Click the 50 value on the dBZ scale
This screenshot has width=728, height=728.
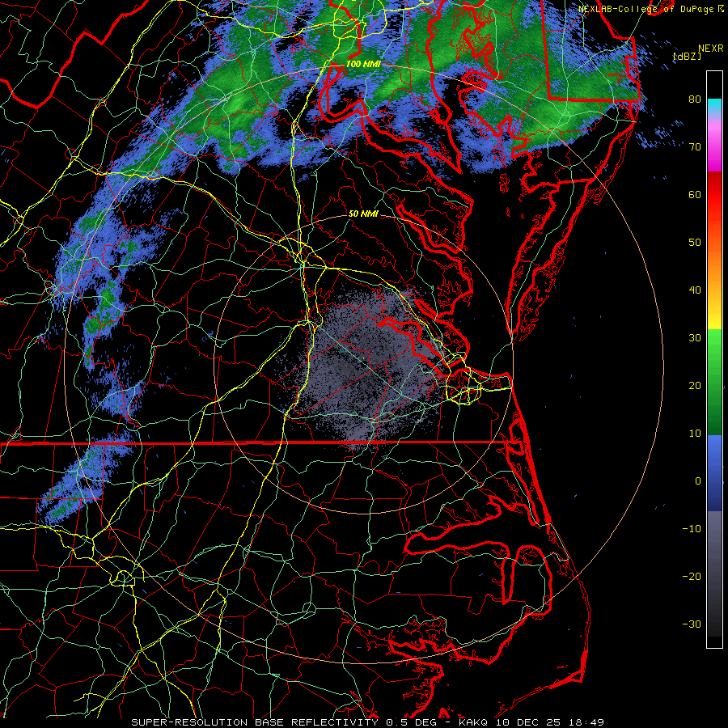point(695,243)
